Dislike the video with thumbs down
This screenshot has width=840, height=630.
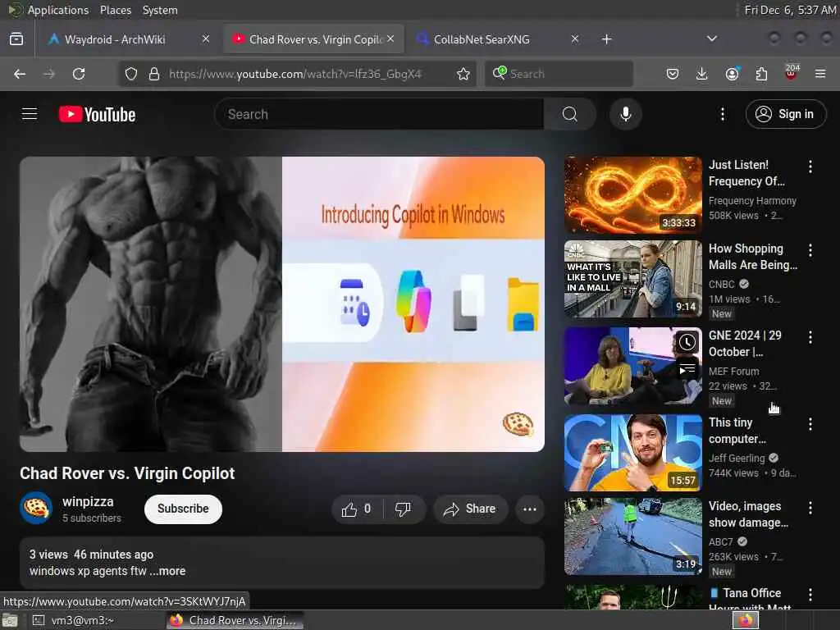[404, 509]
